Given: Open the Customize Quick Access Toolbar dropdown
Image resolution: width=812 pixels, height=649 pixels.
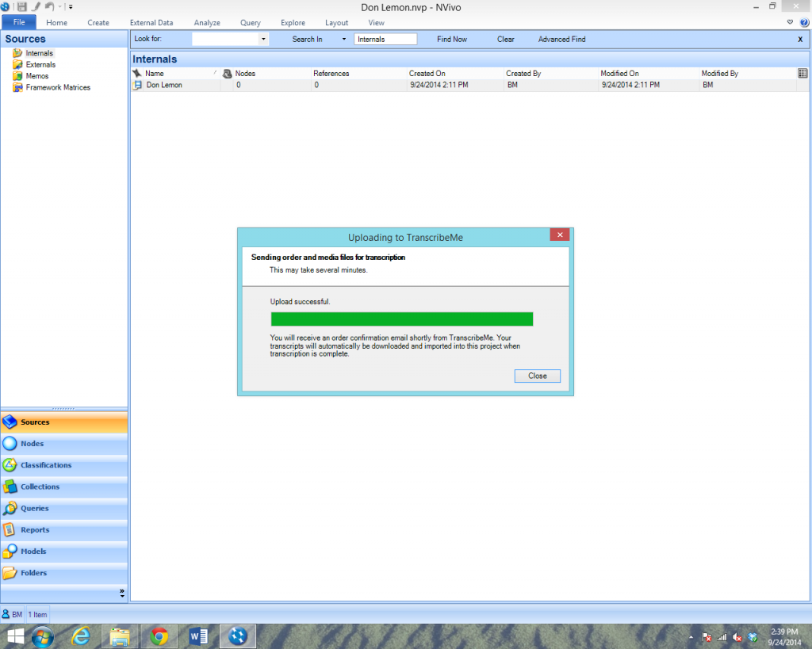Looking at the screenshot, I should click(71, 7).
